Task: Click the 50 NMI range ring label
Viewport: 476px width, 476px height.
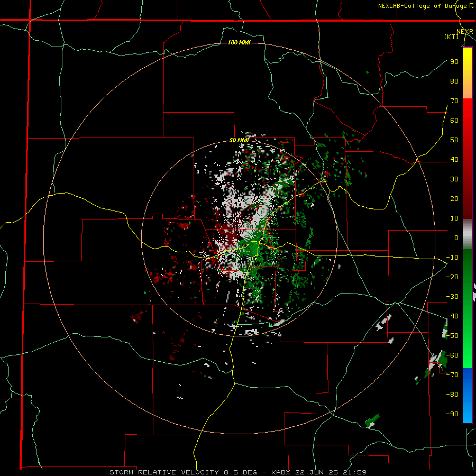Action: pyautogui.click(x=239, y=140)
